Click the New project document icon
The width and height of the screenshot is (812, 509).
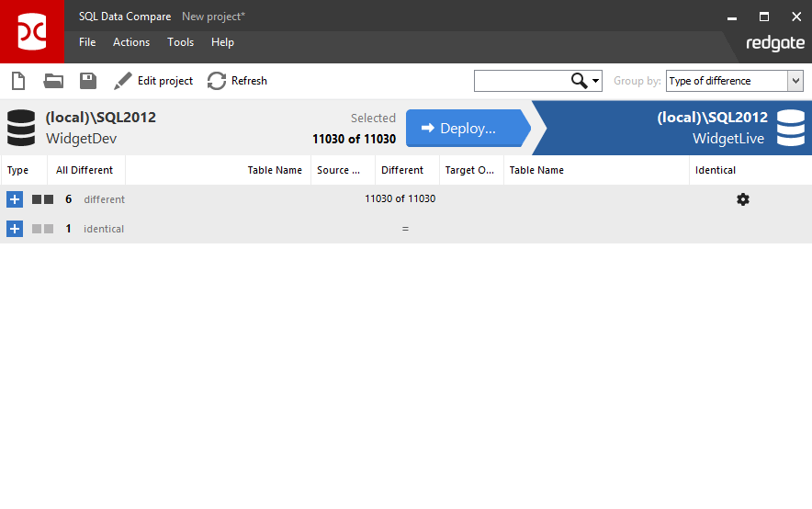(17, 81)
